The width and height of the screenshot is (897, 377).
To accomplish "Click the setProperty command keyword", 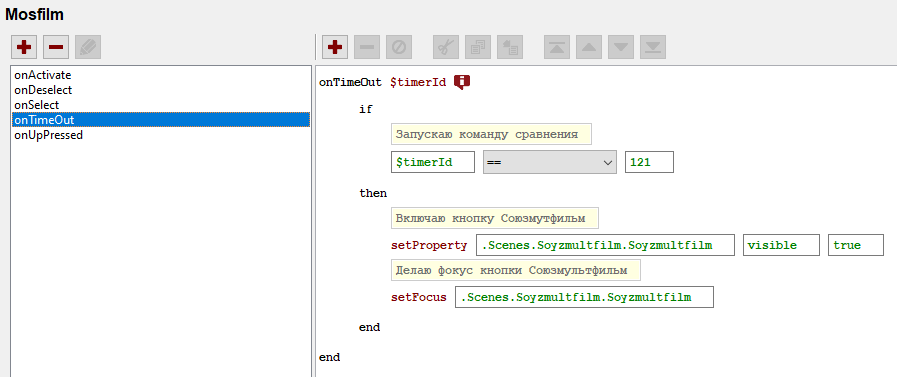I will click(x=429, y=245).
